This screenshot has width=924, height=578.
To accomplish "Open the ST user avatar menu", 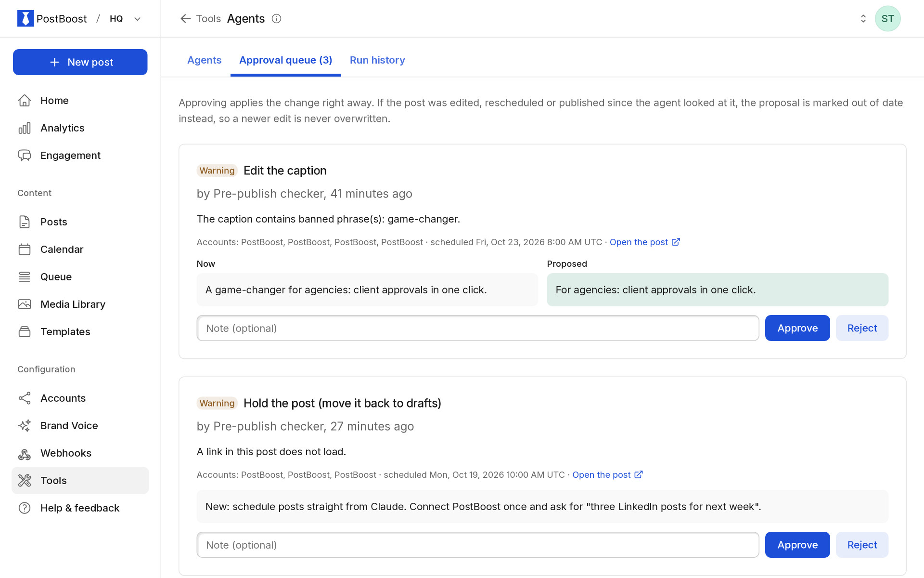I will (887, 18).
